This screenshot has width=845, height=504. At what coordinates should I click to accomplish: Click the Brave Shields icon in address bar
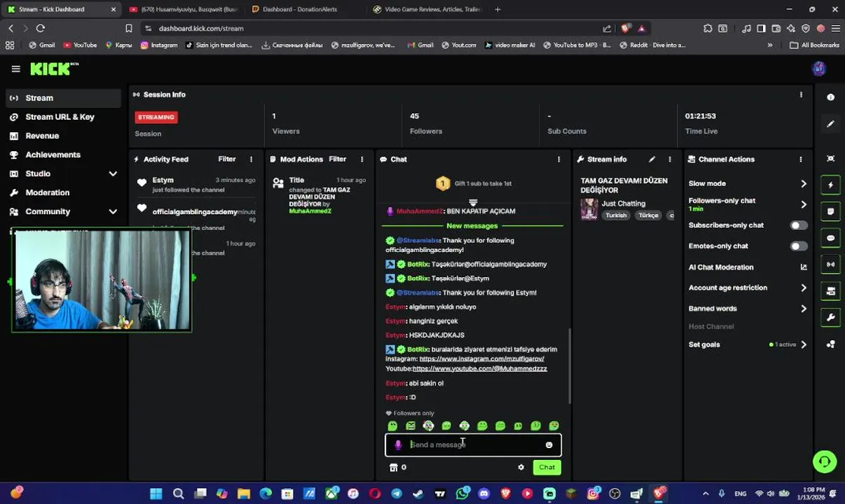click(626, 28)
